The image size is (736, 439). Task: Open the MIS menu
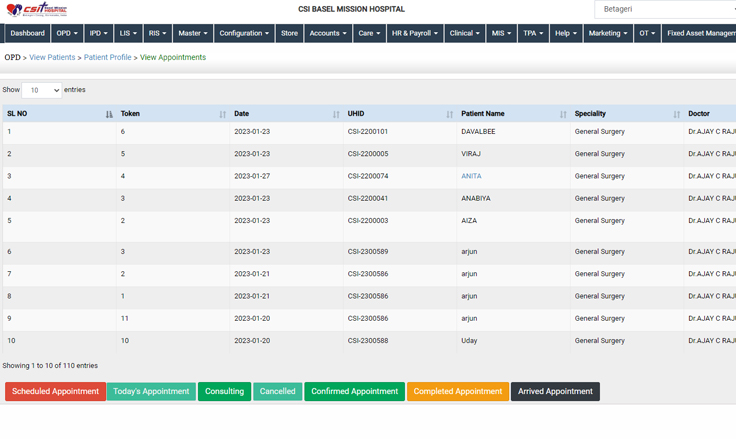tap(501, 33)
